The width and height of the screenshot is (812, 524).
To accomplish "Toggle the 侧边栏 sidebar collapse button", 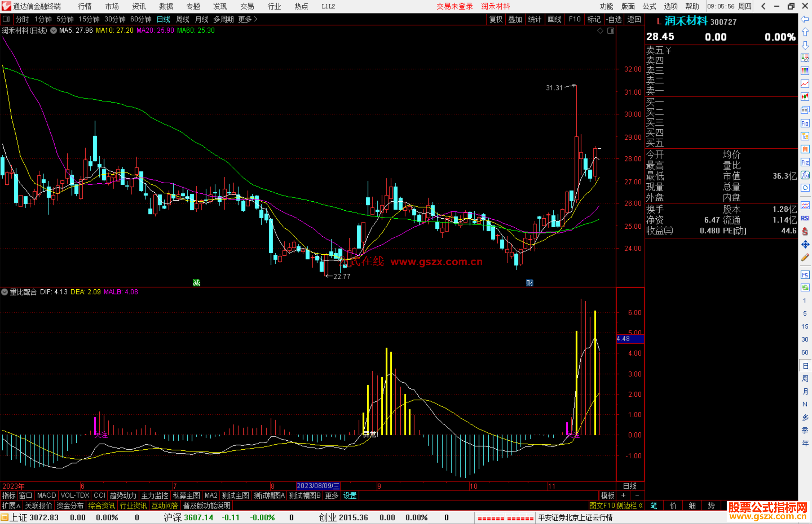I will [630, 506].
